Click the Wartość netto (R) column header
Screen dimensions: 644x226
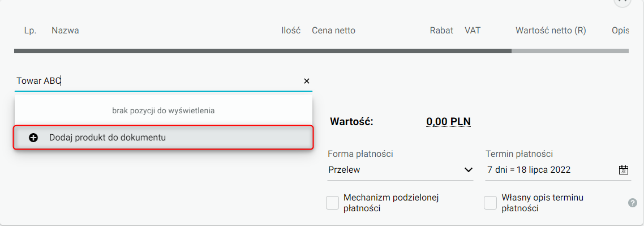551,31
